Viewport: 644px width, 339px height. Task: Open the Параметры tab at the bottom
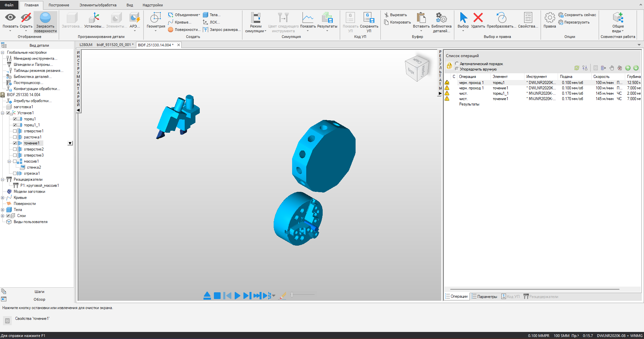[484, 296]
